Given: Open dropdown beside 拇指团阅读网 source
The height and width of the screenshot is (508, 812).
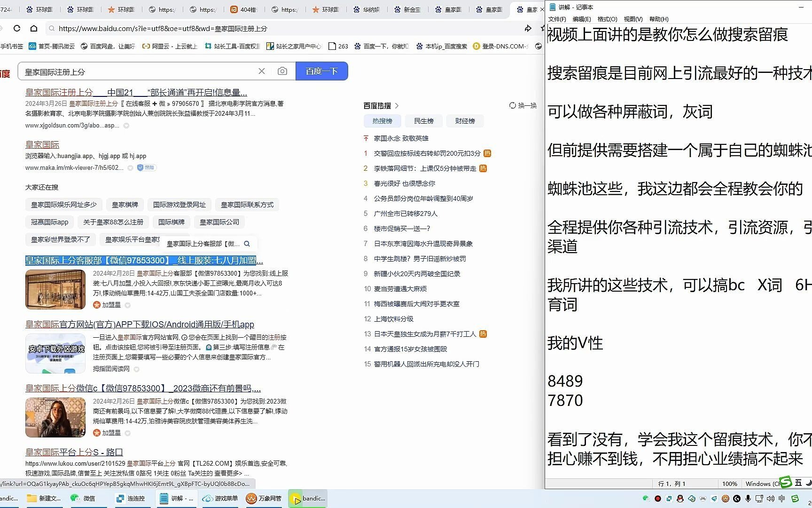Looking at the screenshot, I should click(136, 369).
